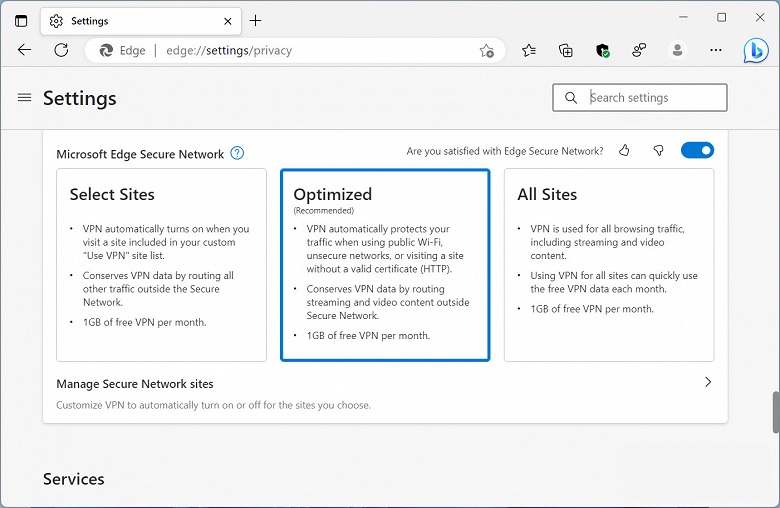This screenshot has height=508, width=780.
Task: Click the thumbs down feedback icon
Action: click(x=658, y=151)
